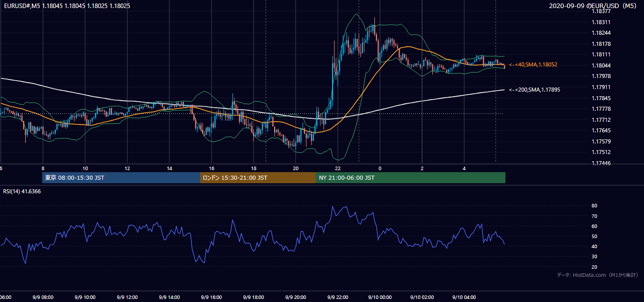Click price axis label 1.18111
Screen dimensions: 644x302
(x=601, y=54)
